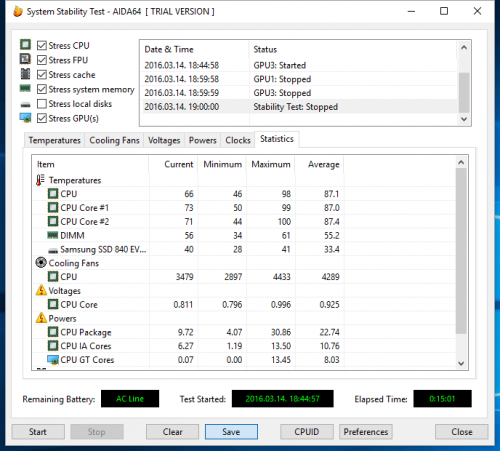500x451 pixels.
Task: Select the 'GPU1: Stopped' log entry
Action: [299, 79]
